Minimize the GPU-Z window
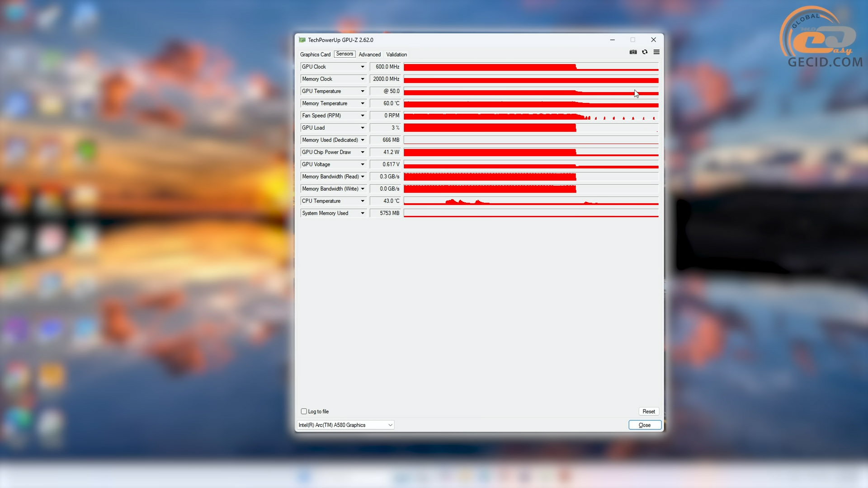The width and height of the screenshot is (868, 488). [612, 40]
